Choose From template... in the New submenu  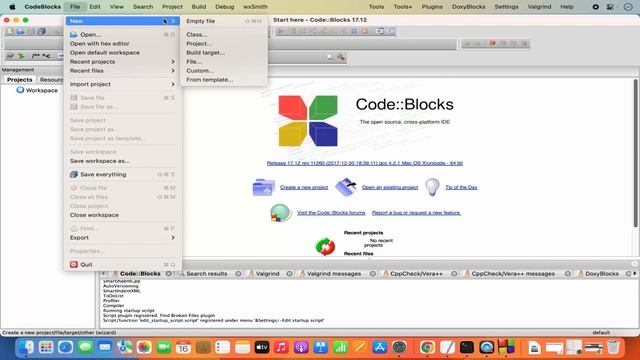point(224,80)
